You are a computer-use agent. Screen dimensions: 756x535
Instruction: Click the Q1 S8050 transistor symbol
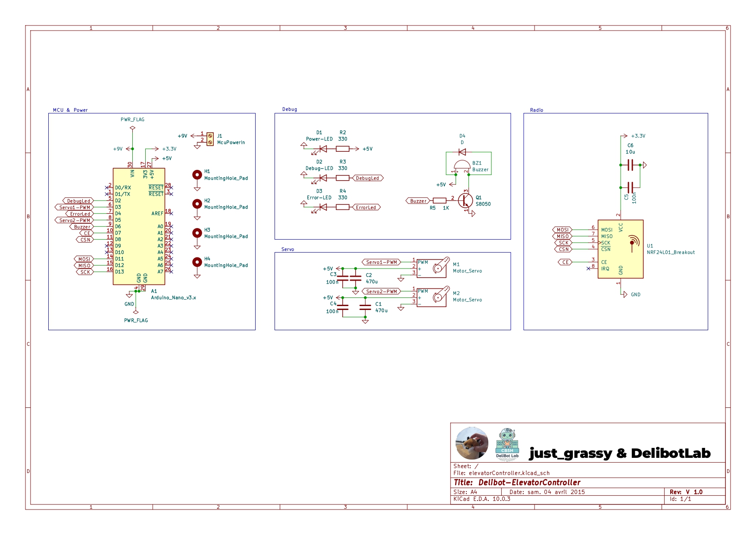[466, 200]
